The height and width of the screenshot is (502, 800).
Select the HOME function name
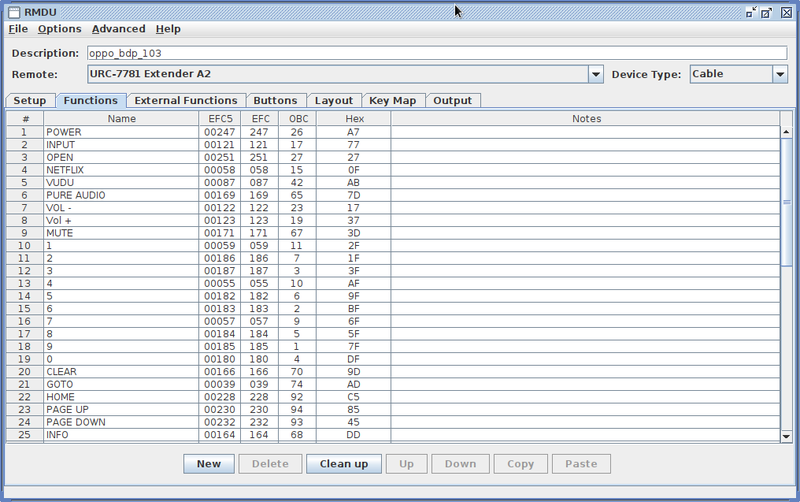click(121, 397)
